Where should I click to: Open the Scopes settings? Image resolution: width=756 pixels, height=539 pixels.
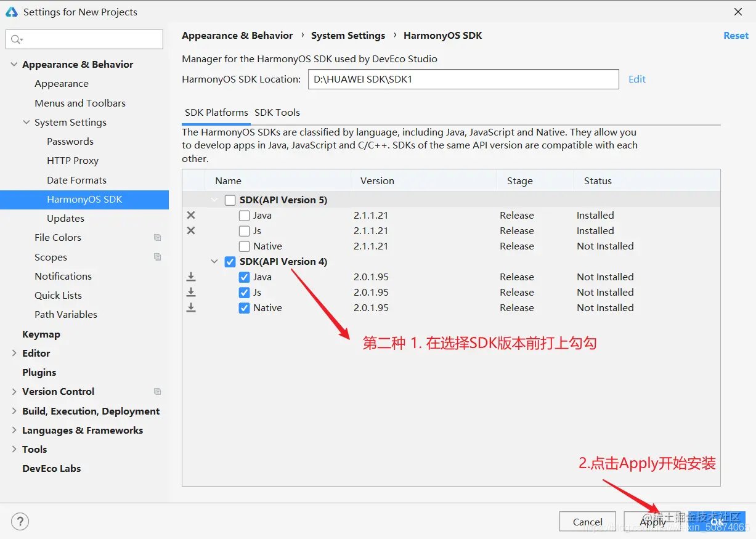pyautogui.click(x=51, y=257)
